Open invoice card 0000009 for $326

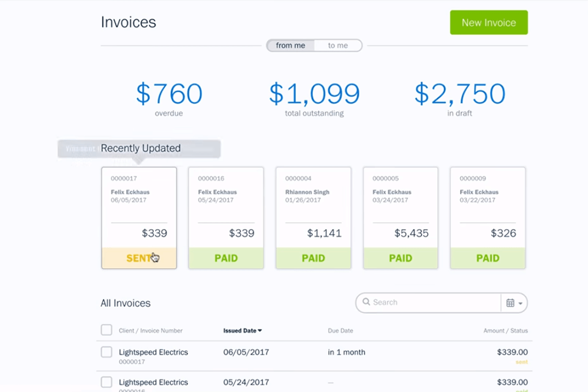click(488, 217)
